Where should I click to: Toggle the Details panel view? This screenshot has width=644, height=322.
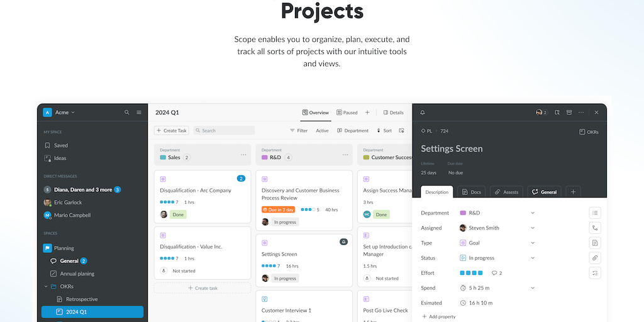(x=393, y=113)
